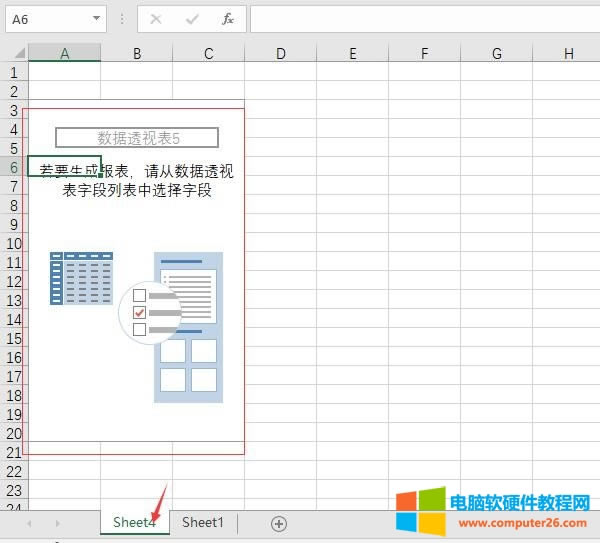
Task: Click the PivotTable 5 title placeholder
Action: point(136,138)
